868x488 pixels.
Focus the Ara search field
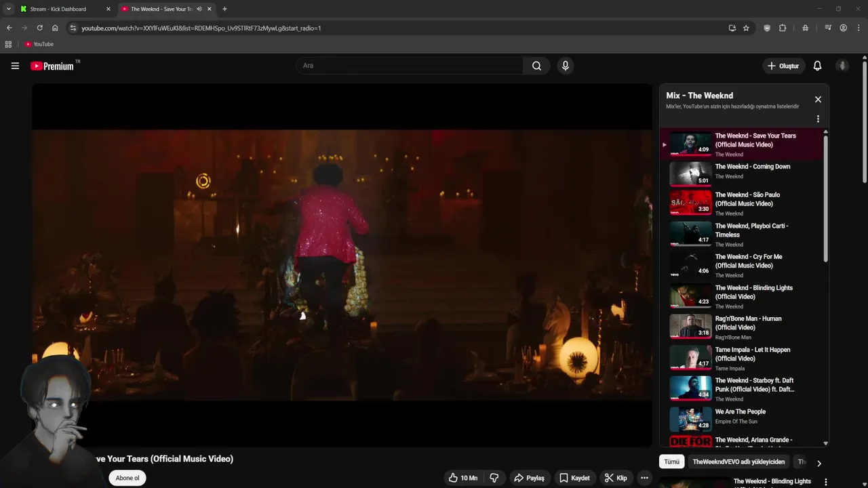pos(409,66)
